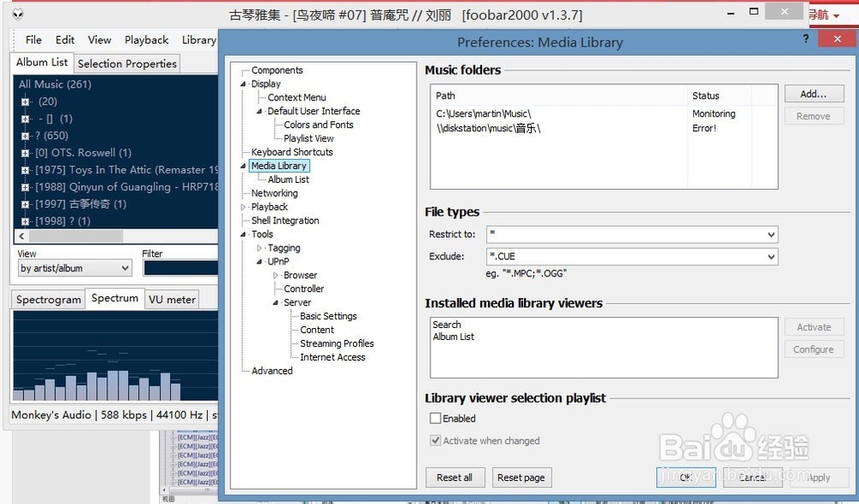Select the Advanced tree item
This screenshot has height=504, width=859.
271,371
